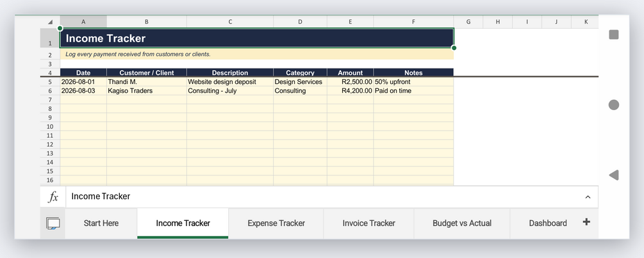Add a new sheet with plus icon
The width and height of the screenshot is (644, 258).
(x=586, y=222)
